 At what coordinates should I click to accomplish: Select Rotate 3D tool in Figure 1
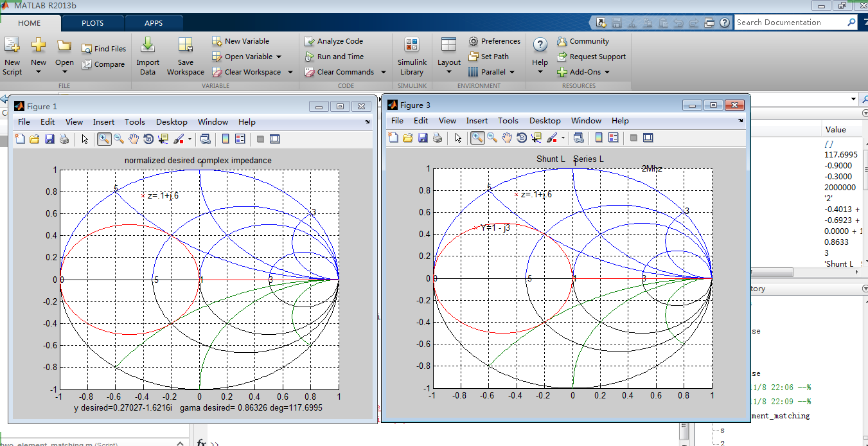[148, 139]
